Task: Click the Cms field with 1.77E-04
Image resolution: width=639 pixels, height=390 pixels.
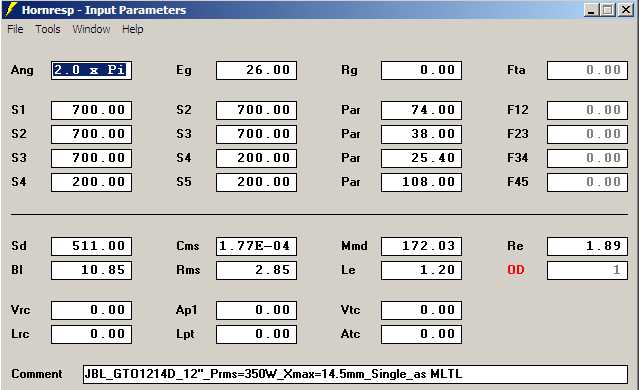Action: 256,246
